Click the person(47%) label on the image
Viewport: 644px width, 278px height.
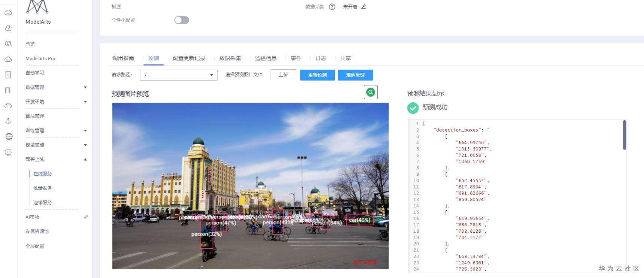pos(221,223)
